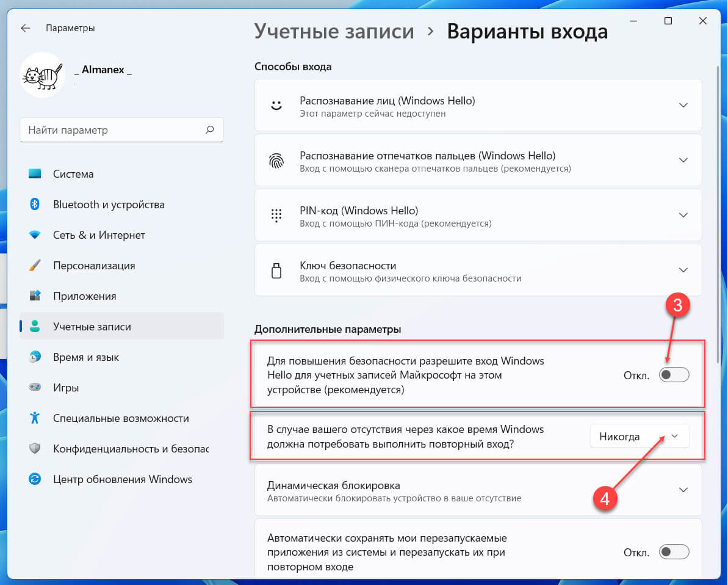Viewport: 728px width, 585px height.
Task: Expand Ключ безопасности chevron
Action: click(683, 270)
